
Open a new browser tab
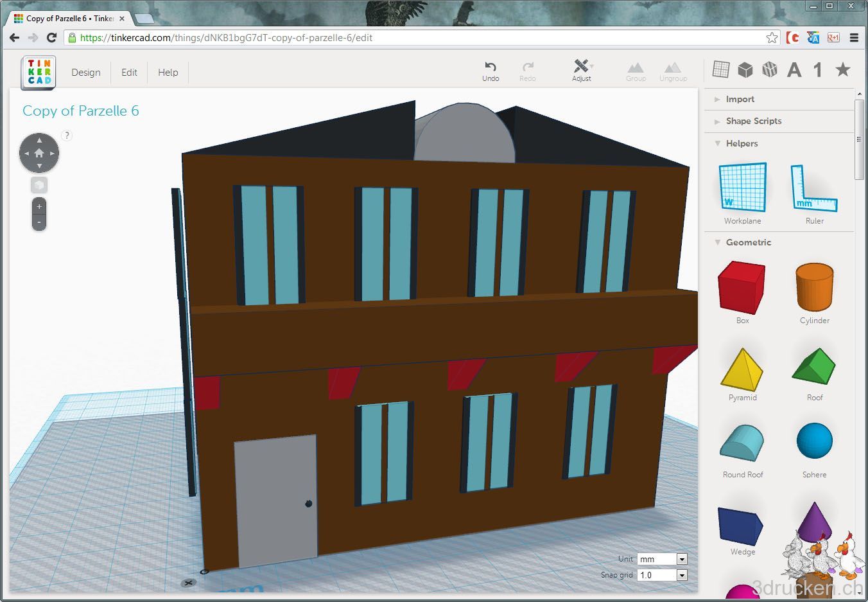[x=144, y=19]
